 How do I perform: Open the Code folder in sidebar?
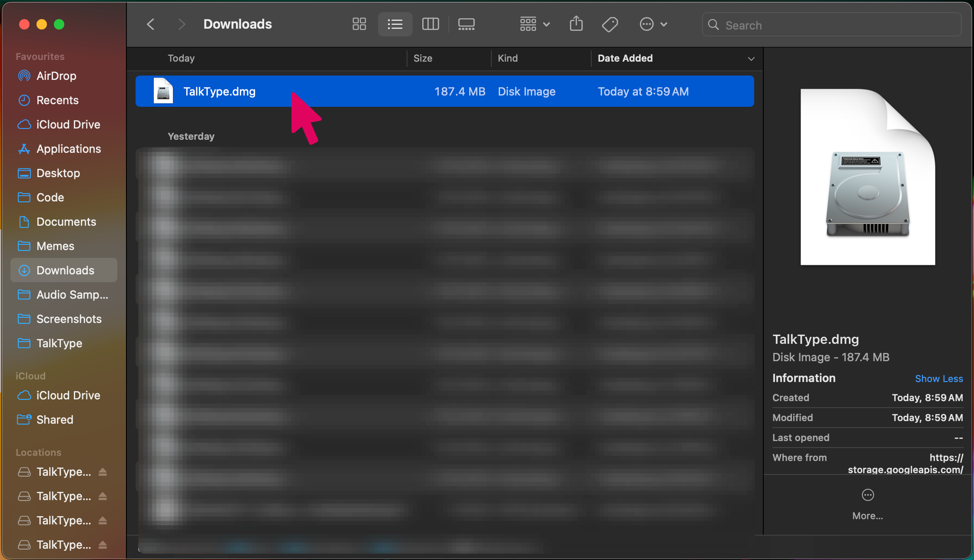(x=64, y=198)
